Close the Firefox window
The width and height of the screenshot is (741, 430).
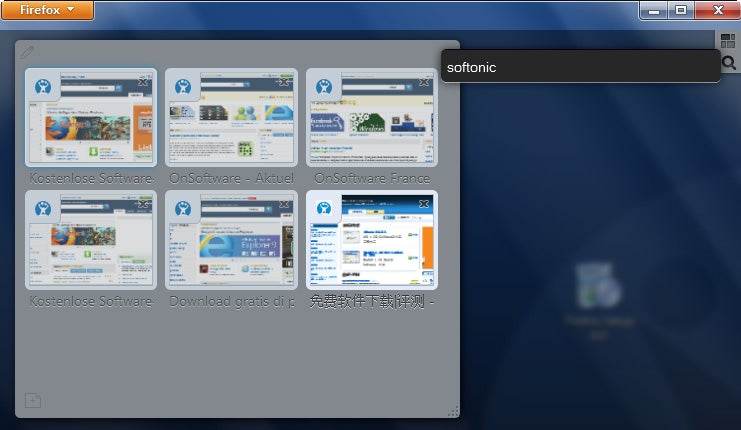click(x=717, y=10)
